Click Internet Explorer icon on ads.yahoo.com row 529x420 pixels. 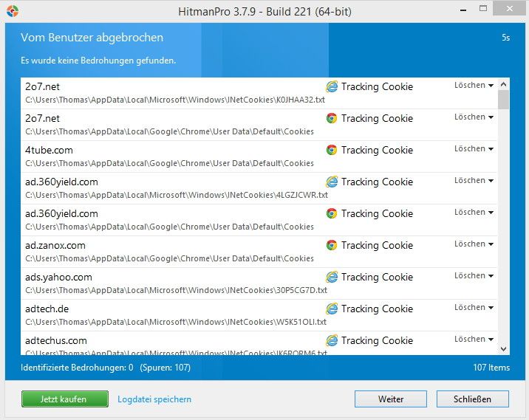click(332, 277)
